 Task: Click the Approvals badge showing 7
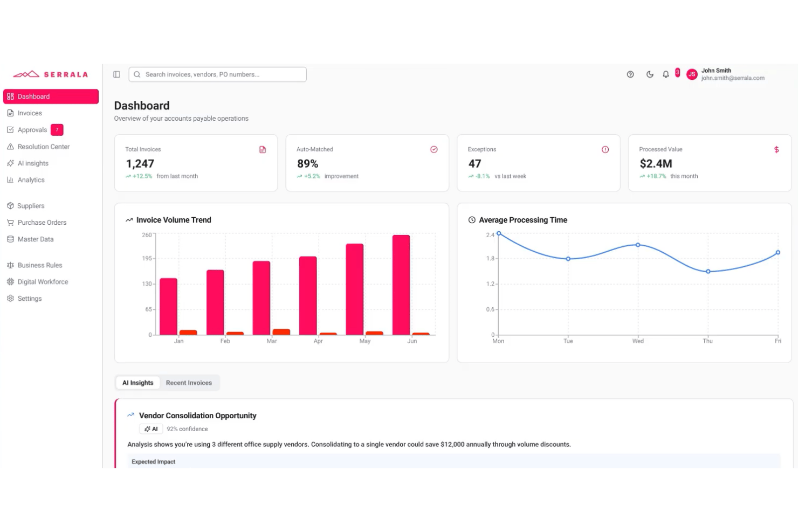pos(57,130)
